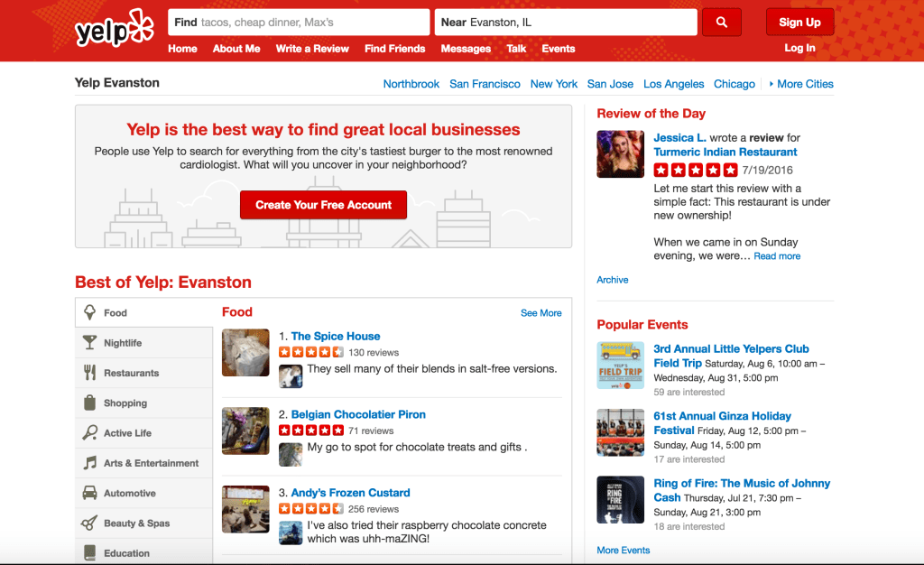Expand the More Cities dropdown
The width and height of the screenshot is (924, 565).
801,84
